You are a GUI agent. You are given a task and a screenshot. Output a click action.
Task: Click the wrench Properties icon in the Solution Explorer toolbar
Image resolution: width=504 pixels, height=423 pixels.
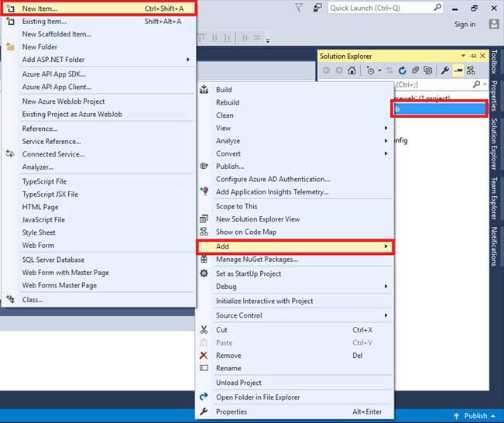tap(445, 70)
